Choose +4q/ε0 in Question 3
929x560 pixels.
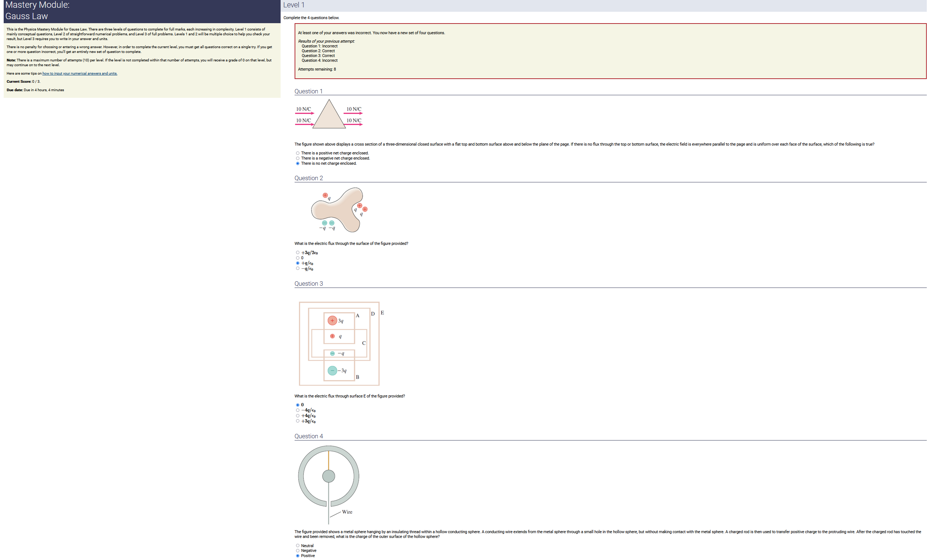pos(298,416)
